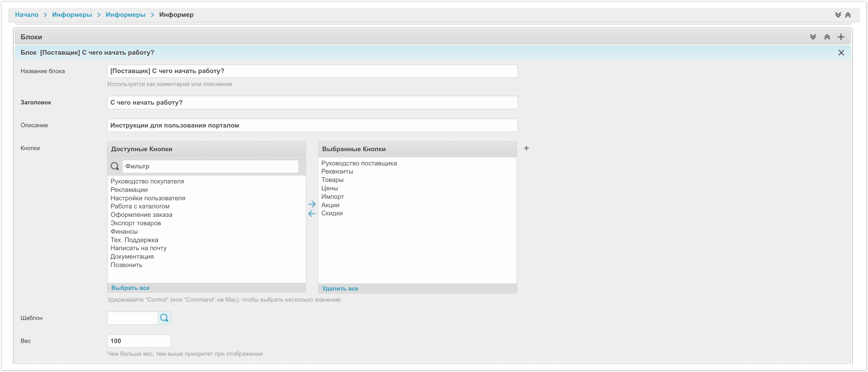
Task: Expand all sections from breadcrumb bar
Action: click(838, 15)
